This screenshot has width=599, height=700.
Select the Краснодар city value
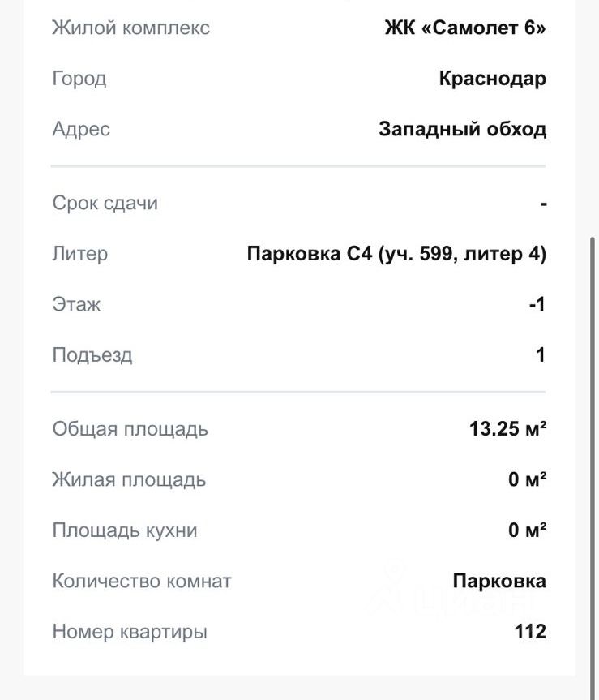(x=492, y=79)
